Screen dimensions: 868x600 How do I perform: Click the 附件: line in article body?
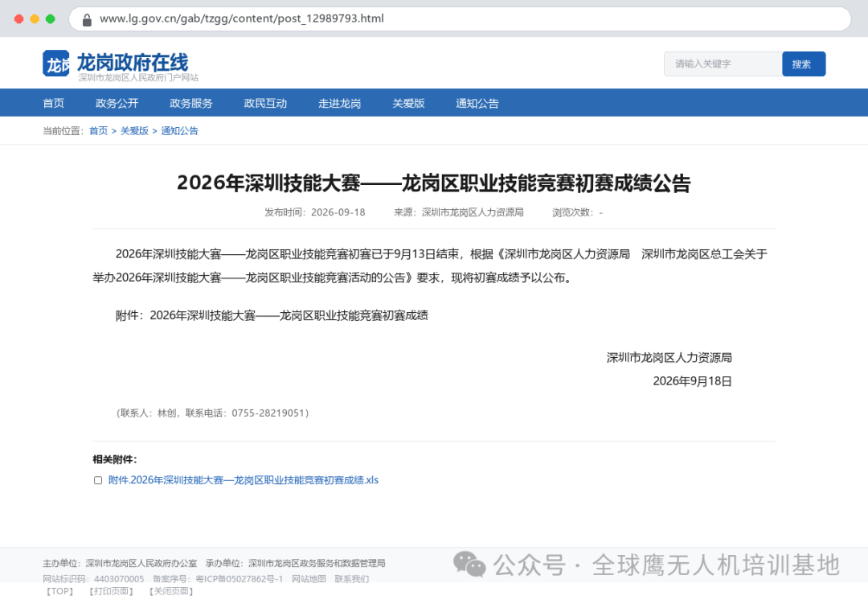272,315
